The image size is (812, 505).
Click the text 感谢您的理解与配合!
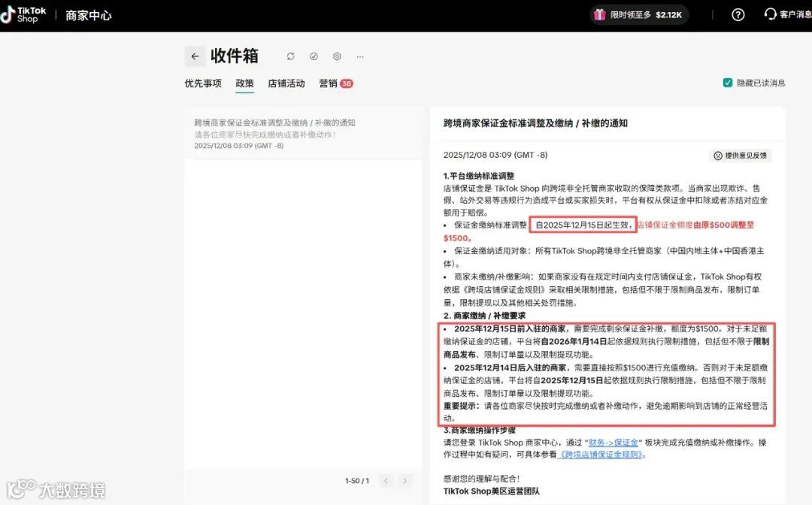pos(481,479)
